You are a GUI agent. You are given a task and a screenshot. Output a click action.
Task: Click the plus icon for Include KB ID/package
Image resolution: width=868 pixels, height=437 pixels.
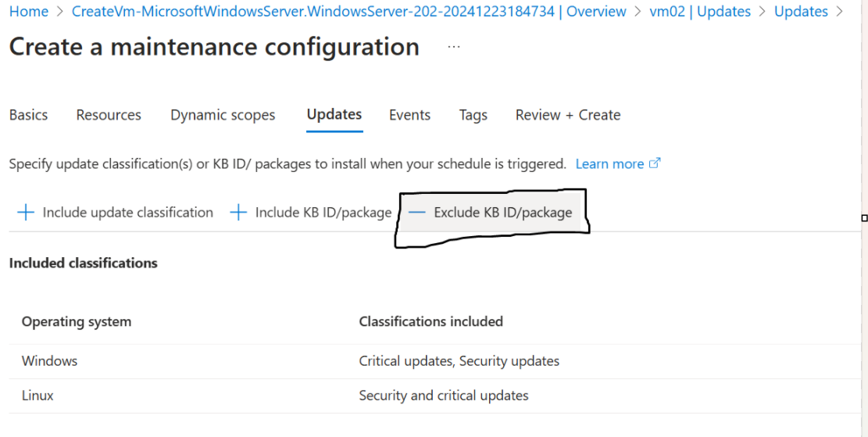coord(238,212)
